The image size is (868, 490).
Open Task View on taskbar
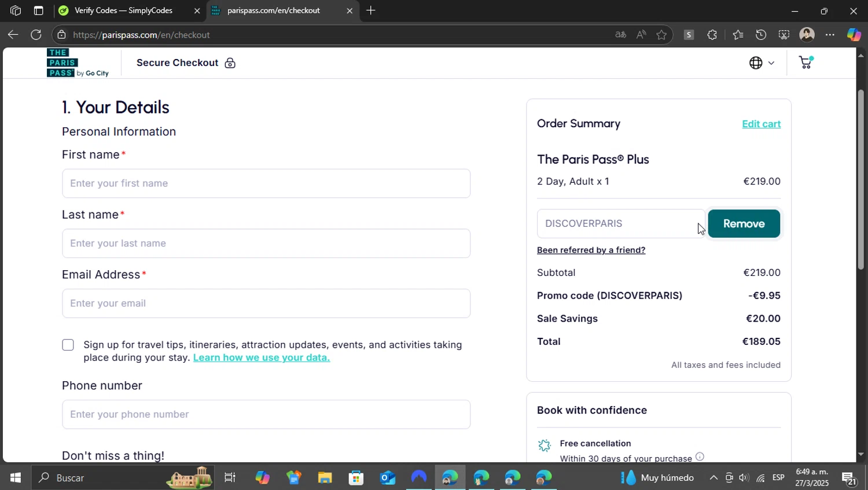click(x=230, y=478)
